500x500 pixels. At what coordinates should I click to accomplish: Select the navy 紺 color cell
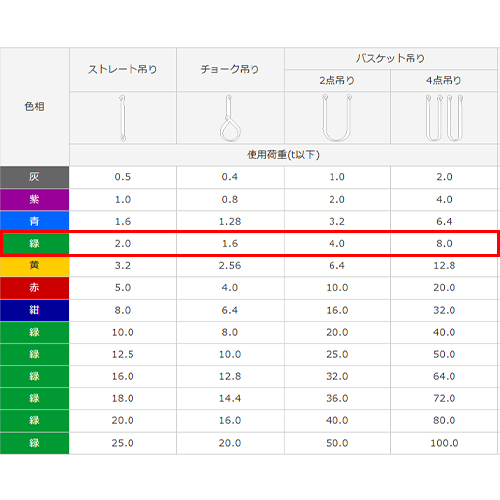click(x=34, y=310)
